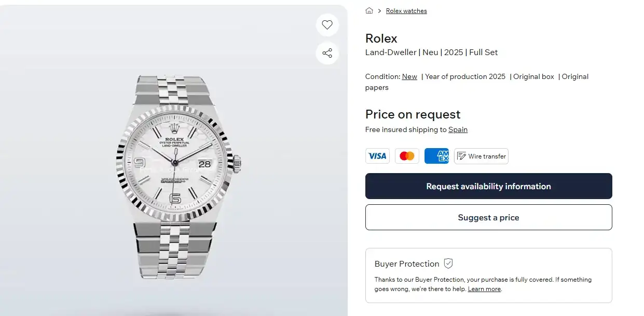Add watch to favorites with heart icon

click(327, 25)
